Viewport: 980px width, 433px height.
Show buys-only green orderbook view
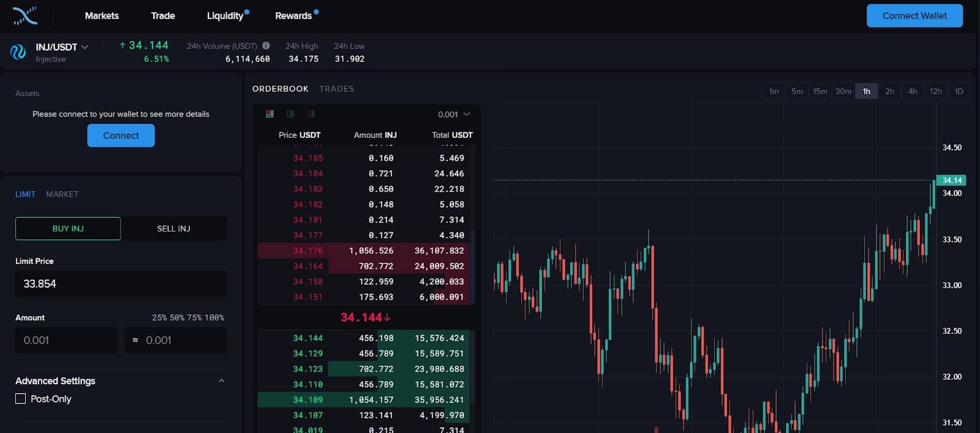tap(290, 114)
